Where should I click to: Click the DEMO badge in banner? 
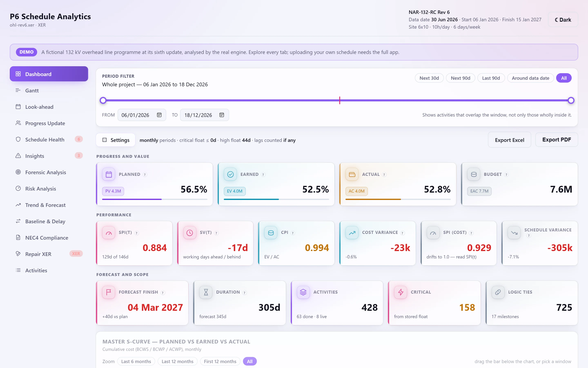(27, 52)
